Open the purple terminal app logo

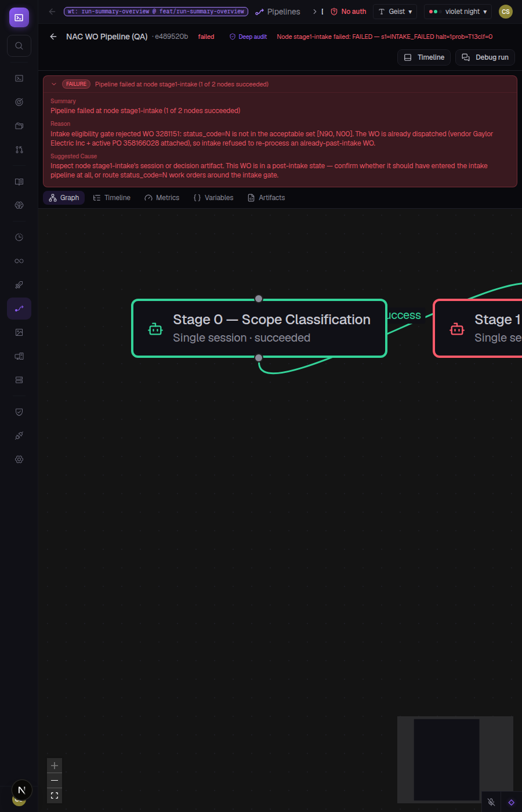pos(19,17)
